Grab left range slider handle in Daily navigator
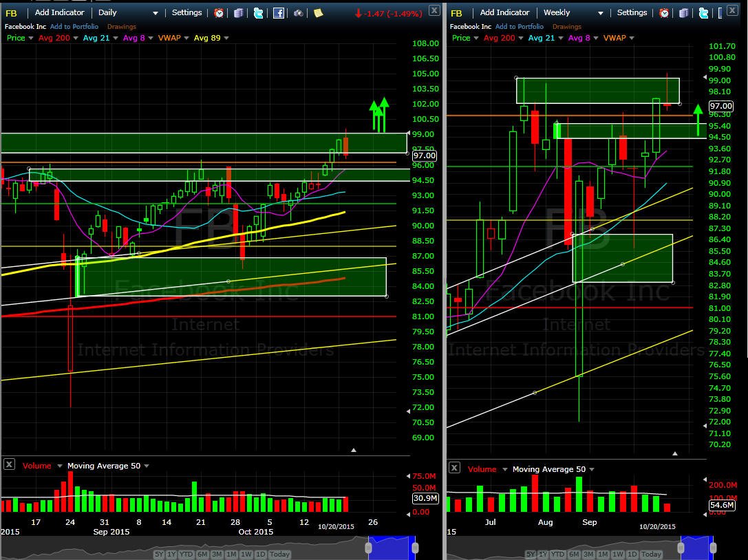This screenshot has height=560, width=748. [368, 547]
